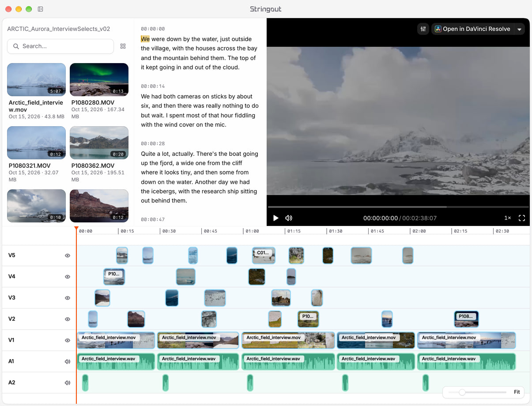This screenshot has width=532, height=406.
Task: Hide the V1 video track
Action: point(68,340)
